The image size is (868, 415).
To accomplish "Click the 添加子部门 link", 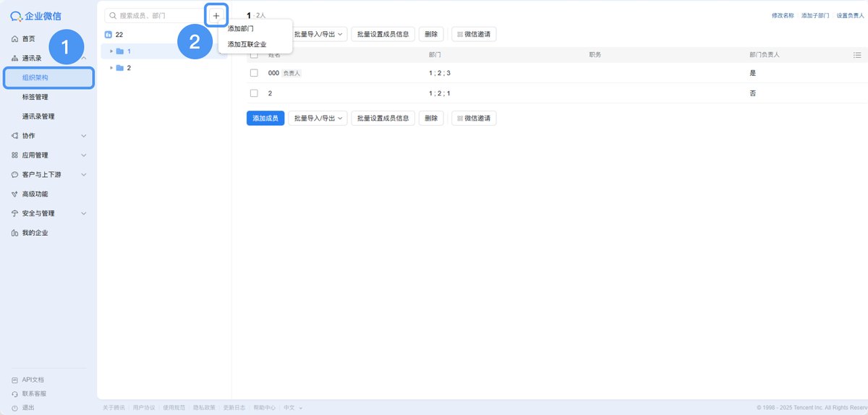I will point(815,15).
